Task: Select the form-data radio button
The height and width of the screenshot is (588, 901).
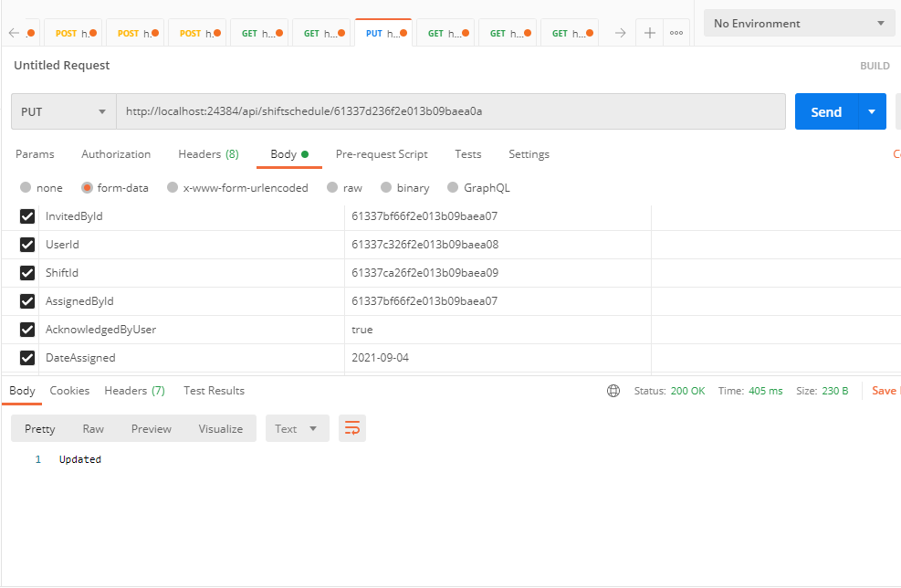Action: coord(87,187)
